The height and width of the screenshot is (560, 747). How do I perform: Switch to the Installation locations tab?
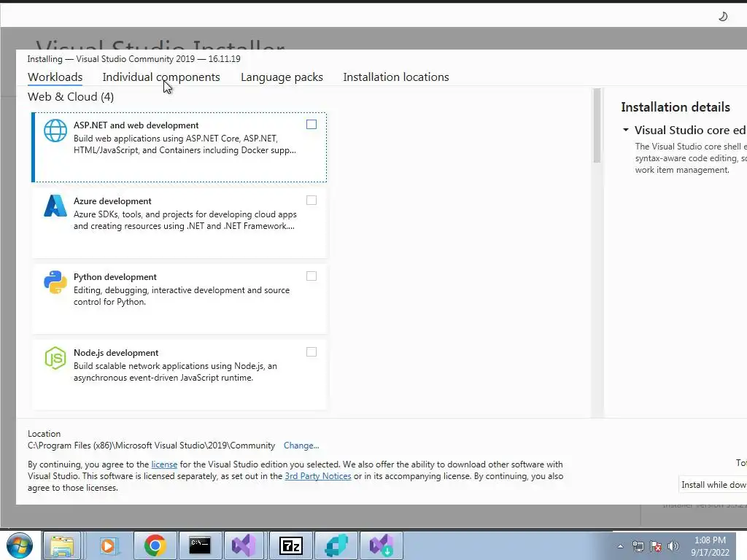click(x=396, y=77)
